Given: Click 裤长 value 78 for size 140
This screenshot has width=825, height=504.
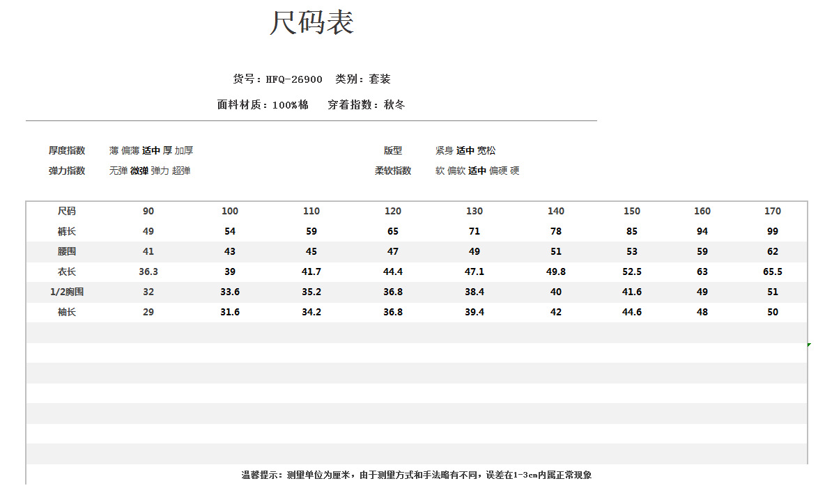Looking at the screenshot, I should point(556,231).
